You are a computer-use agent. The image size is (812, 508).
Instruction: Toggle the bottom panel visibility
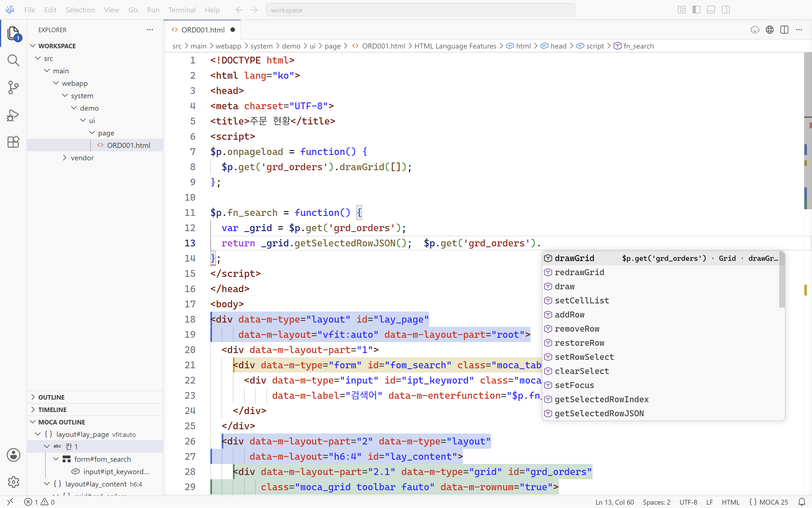[x=711, y=10]
